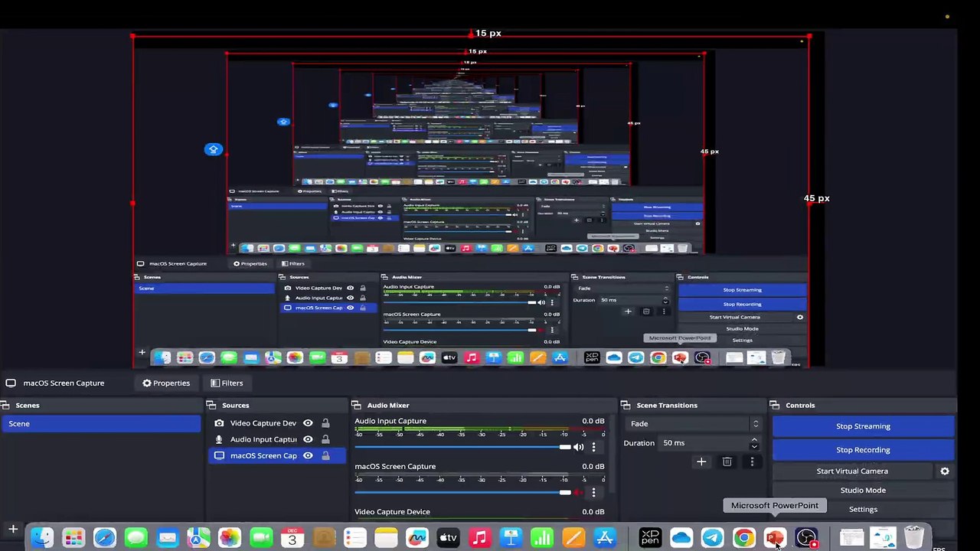The width and height of the screenshot is (980, 551).
Task: Toggle Studio Mode
Action: point(863,491)
